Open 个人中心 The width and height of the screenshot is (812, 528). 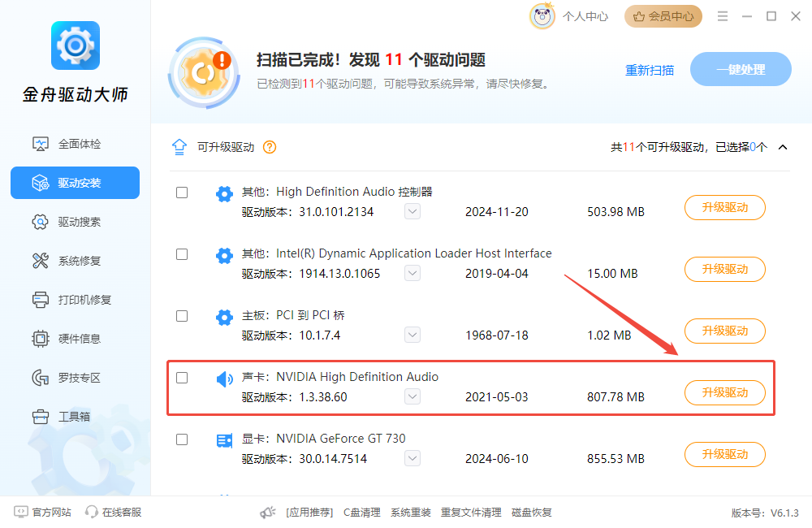click(x=585, y=16)
